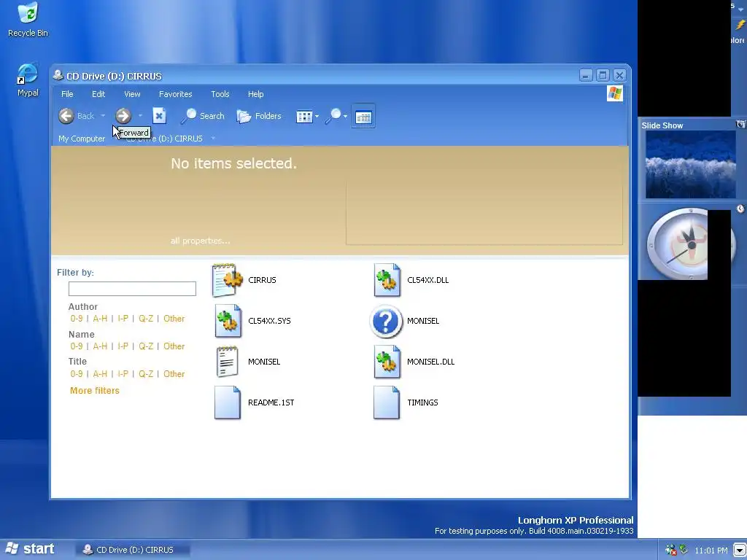Select the MONISEL text document icon
The height and width of the screenshot is (560, 747).
click(228, 362)
